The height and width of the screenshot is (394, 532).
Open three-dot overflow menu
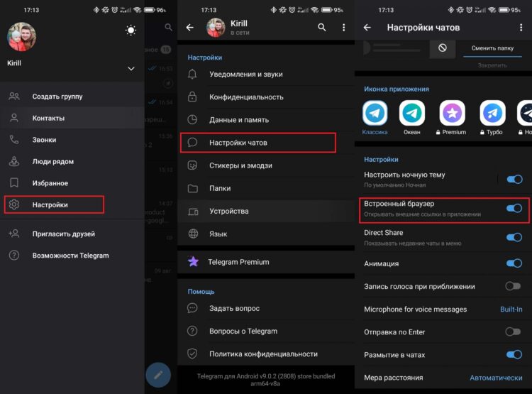[344, 28]
